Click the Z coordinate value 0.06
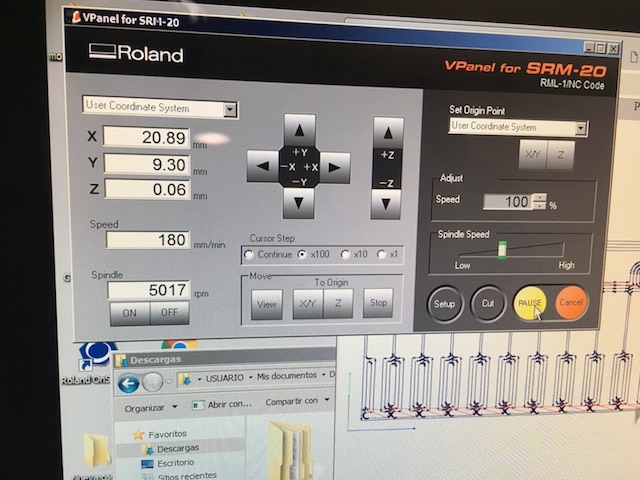Screen dimensions: 640x480 pyautogui.click(x=147, y=189)
